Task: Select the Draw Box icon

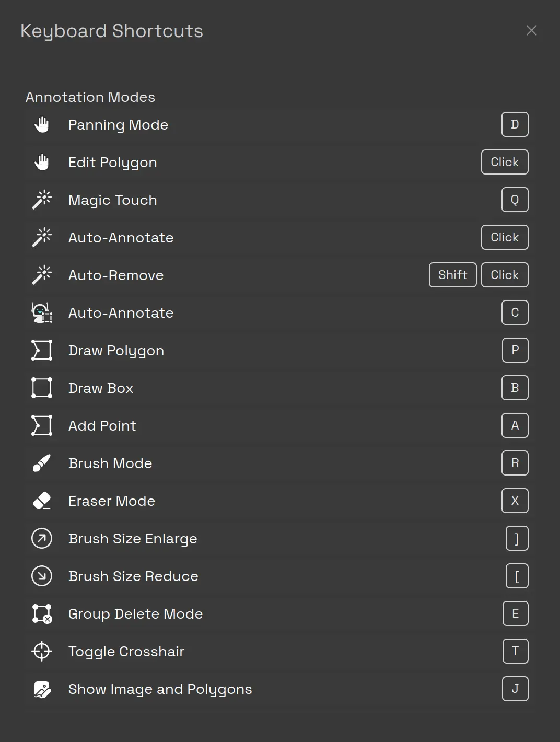Action: point(42,388)
